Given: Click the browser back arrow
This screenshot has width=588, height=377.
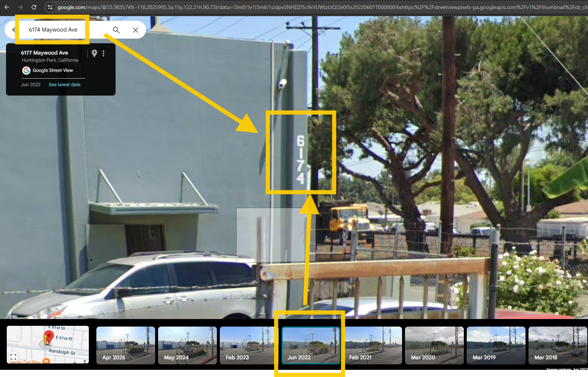Looking at the screenshot, I should [7, 7].
